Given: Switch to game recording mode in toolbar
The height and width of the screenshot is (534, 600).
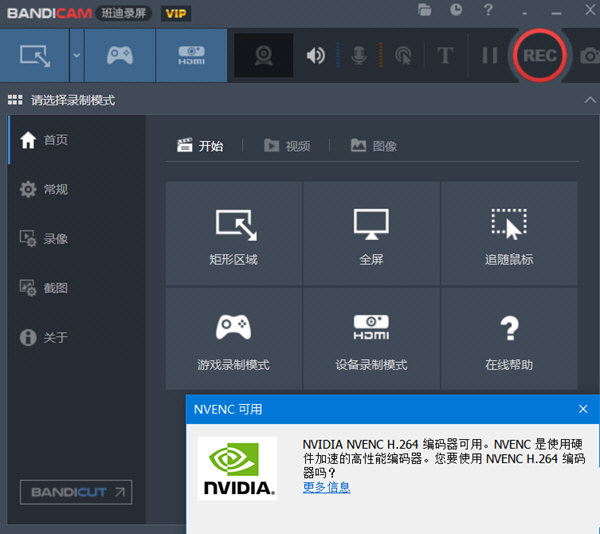Looking at the screenshot, I should 120,55.
